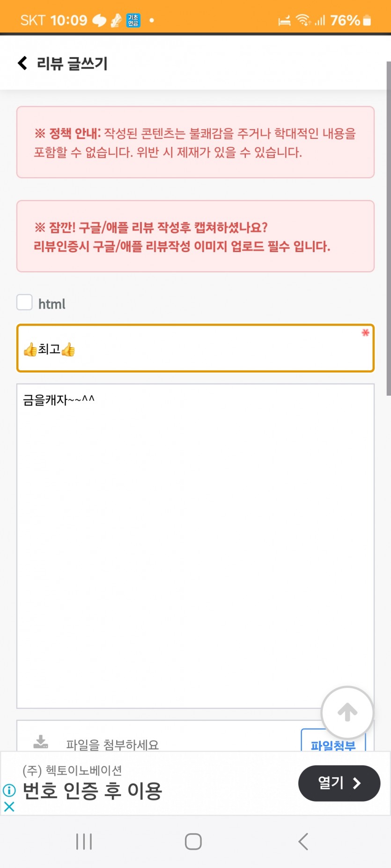Screen dimensions: 391x868
Task: Tap the battery indicator in the status bar
Action: (x=367, y=20)
